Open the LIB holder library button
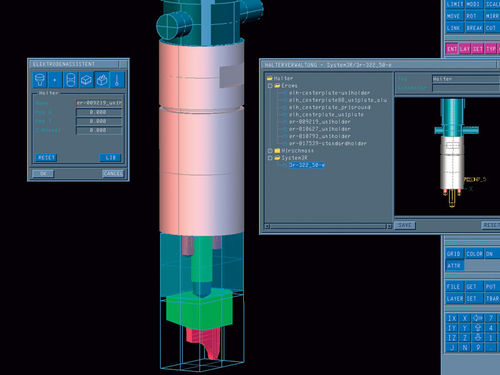The image size is (500, 375). (x=110, y=157)
